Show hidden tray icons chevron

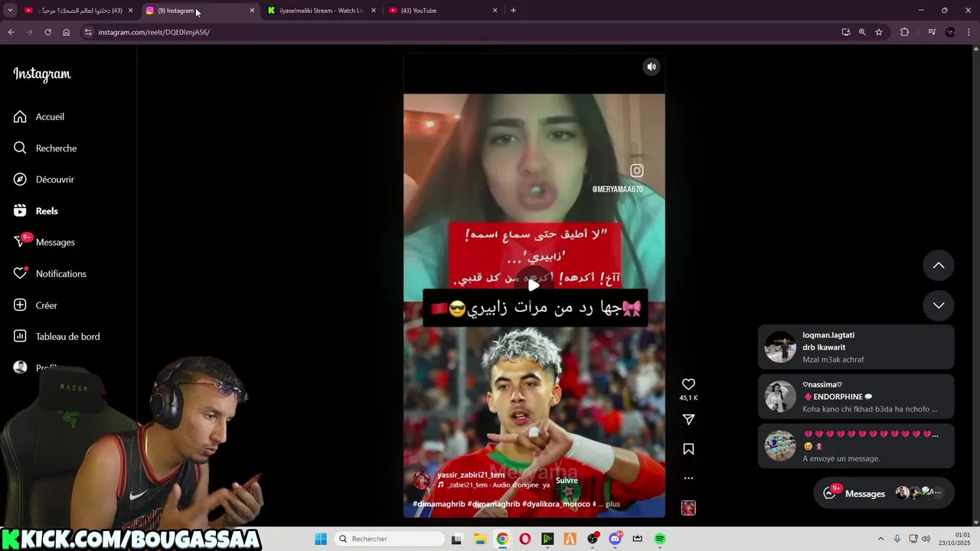[x=880, y=539]
